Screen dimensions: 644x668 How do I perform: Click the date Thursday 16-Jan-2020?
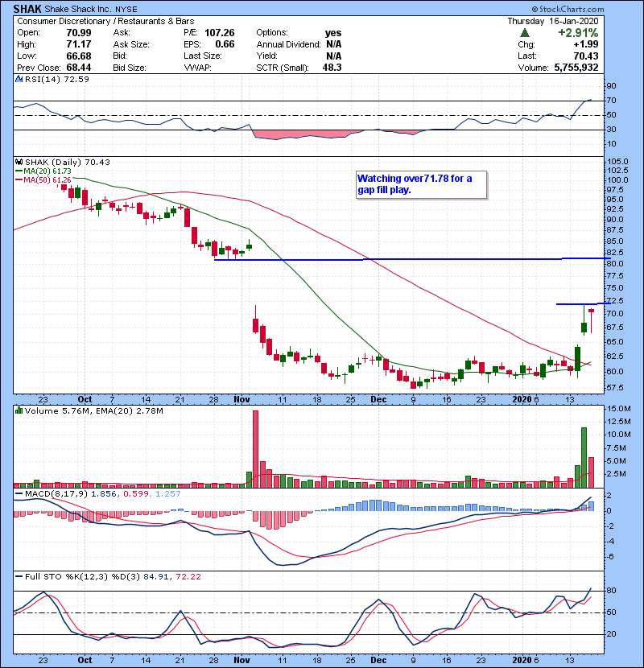click(553, 21)
